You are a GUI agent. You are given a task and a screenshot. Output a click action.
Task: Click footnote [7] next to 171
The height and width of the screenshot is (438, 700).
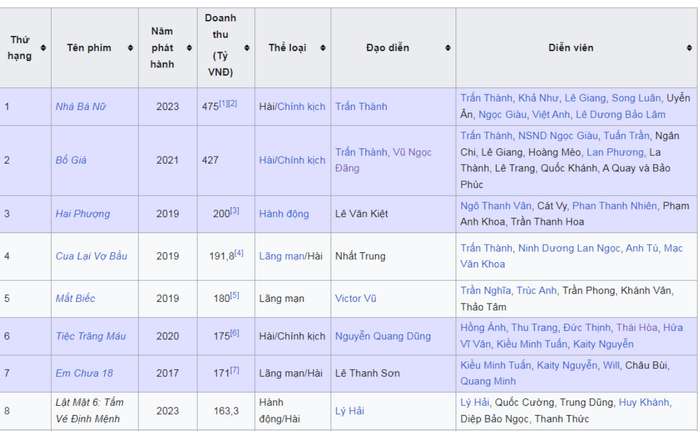point(235,370)
